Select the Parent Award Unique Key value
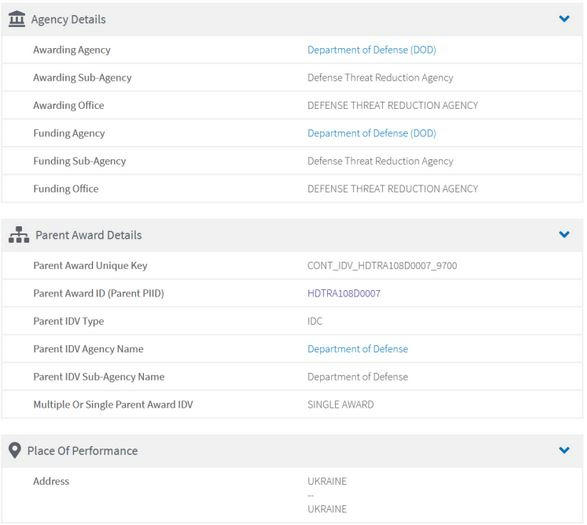Screen dimensions: 587x525 click(382, 265)
